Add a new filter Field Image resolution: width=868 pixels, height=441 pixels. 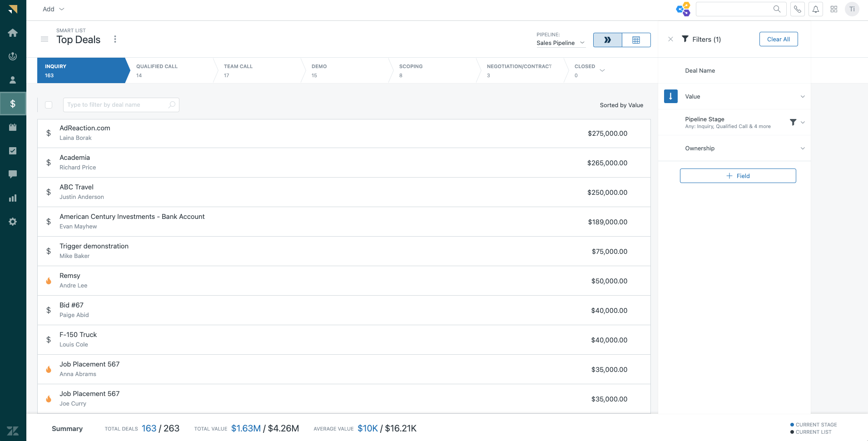[738, 176]
